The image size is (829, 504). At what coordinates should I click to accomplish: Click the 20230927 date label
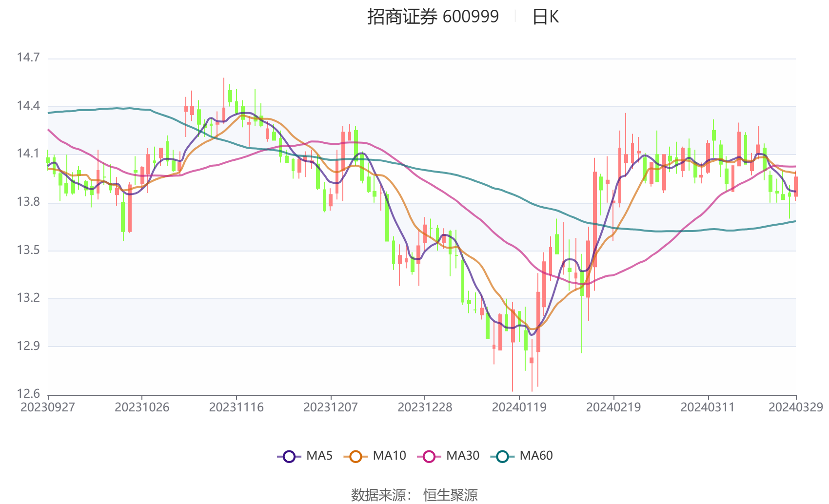pyautogui.click(x=48, y=407)
